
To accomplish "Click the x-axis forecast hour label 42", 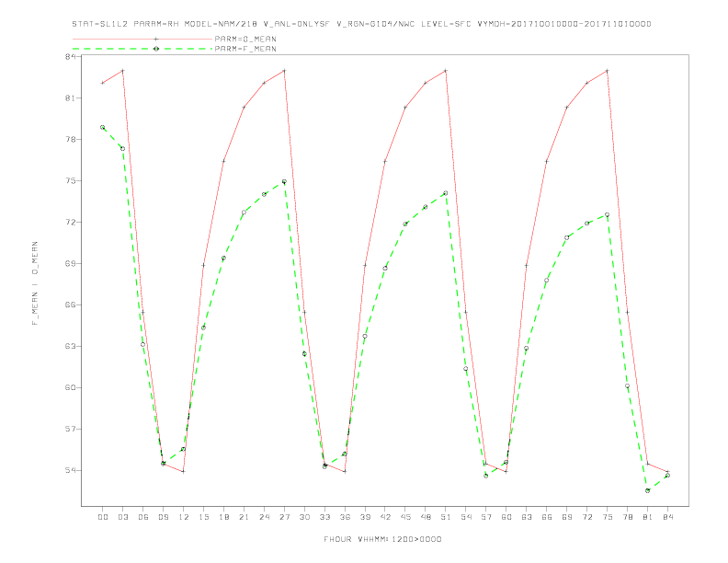I will tap(385, 517).
